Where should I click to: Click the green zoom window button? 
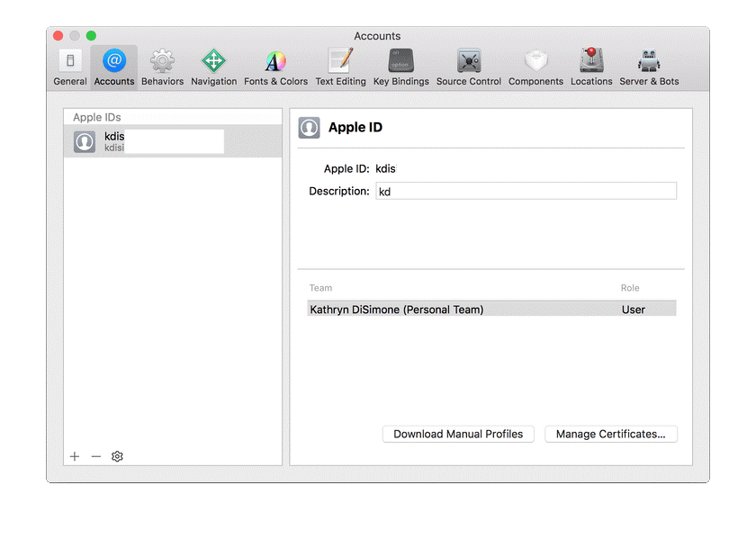91,36
